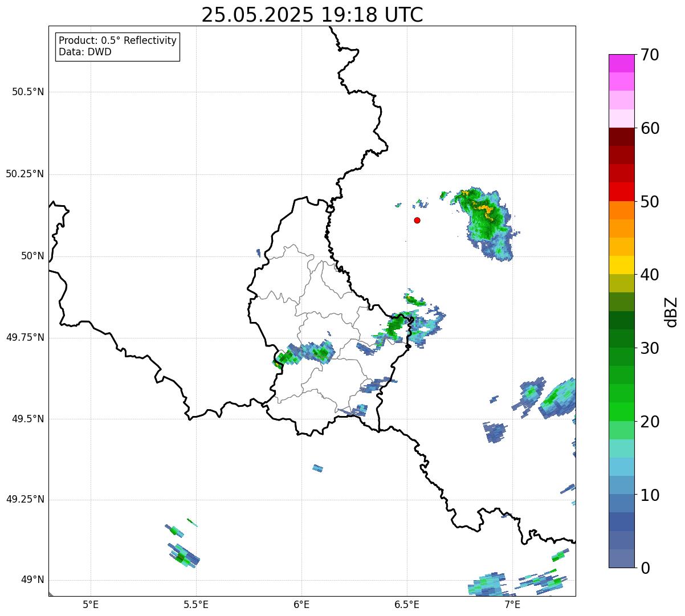685x616 pixels.
Task: Click the yellow colorbar segment above 40
Action: pyautogui.click(x=621, y=265)
